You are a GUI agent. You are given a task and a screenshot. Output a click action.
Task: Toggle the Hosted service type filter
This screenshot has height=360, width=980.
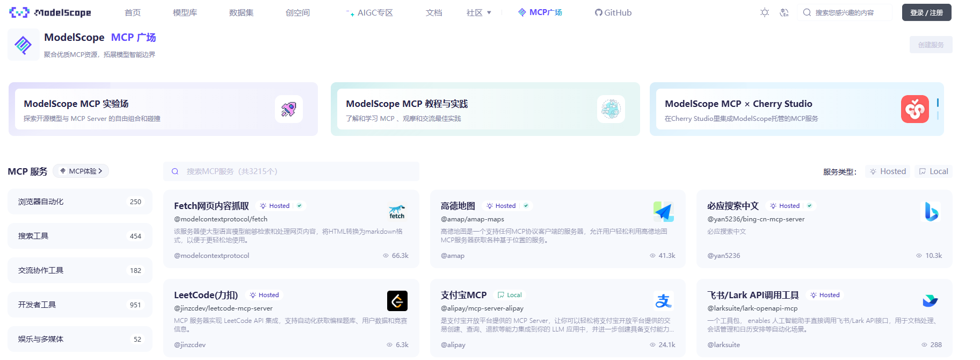click(888, 171)
